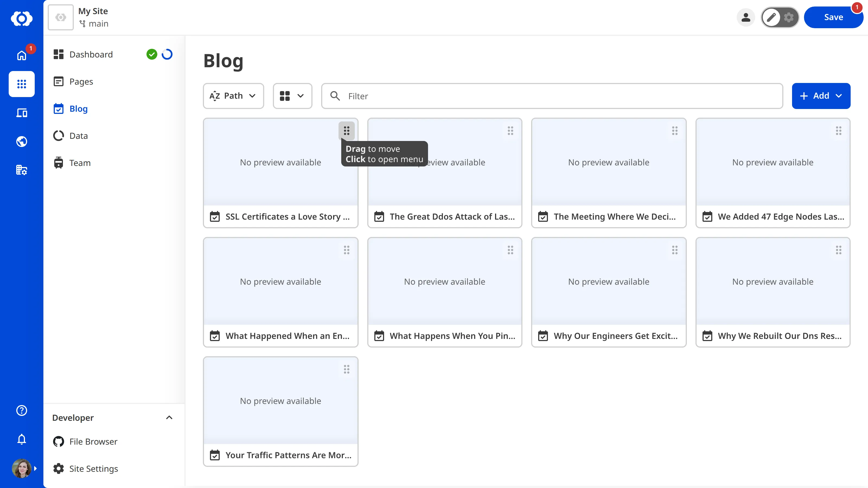Screen dimensions: 868x488
Task: Open the help question mark icon
Action: pyautogui.click(x=22, y=410)
